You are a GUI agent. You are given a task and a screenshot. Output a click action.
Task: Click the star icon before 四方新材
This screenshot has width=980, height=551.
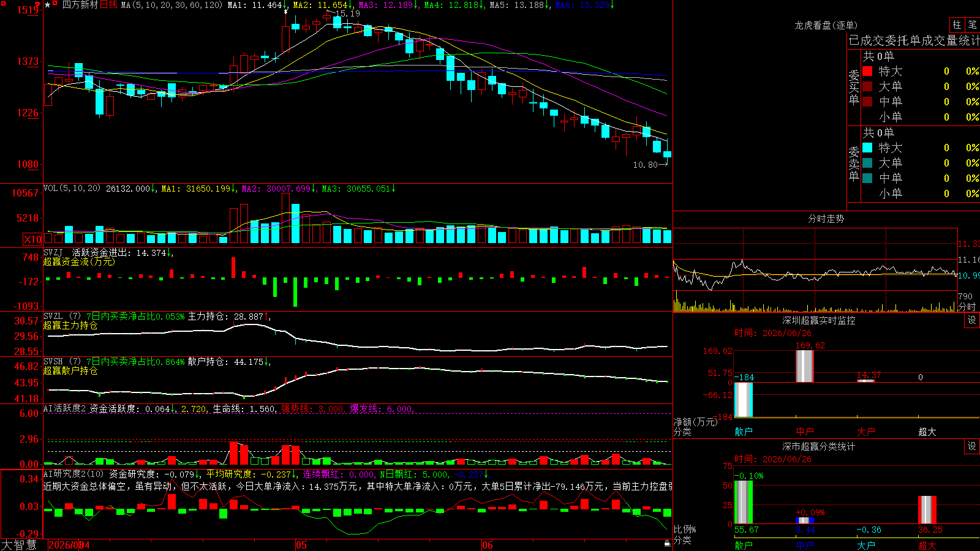(x=48, y=5)
